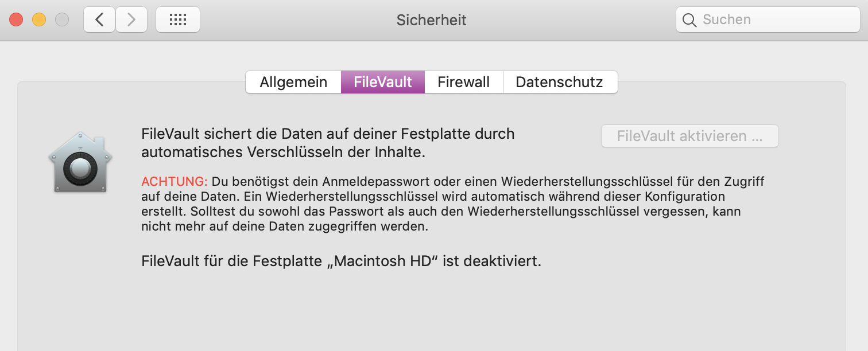Screen dimensions: 868x351
Task: Click the red ACHTUNG warning label
Action: click(175, 182)
